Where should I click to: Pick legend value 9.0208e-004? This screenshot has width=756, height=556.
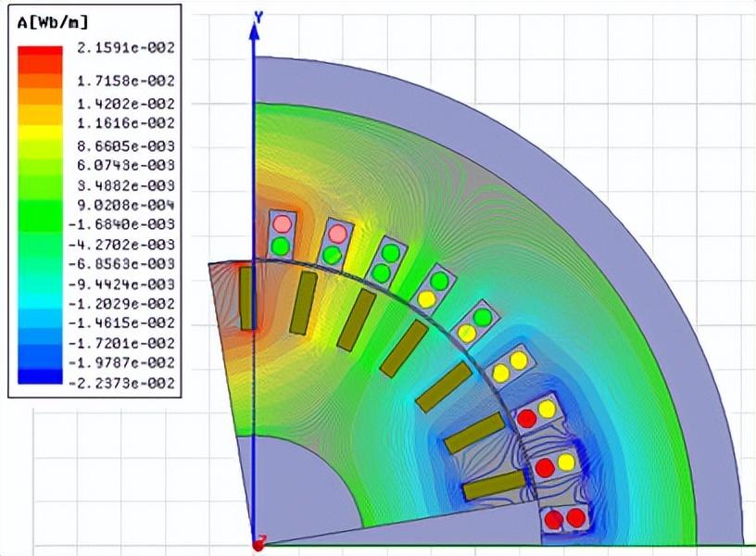pyautogui.click(x=125, y=206)
